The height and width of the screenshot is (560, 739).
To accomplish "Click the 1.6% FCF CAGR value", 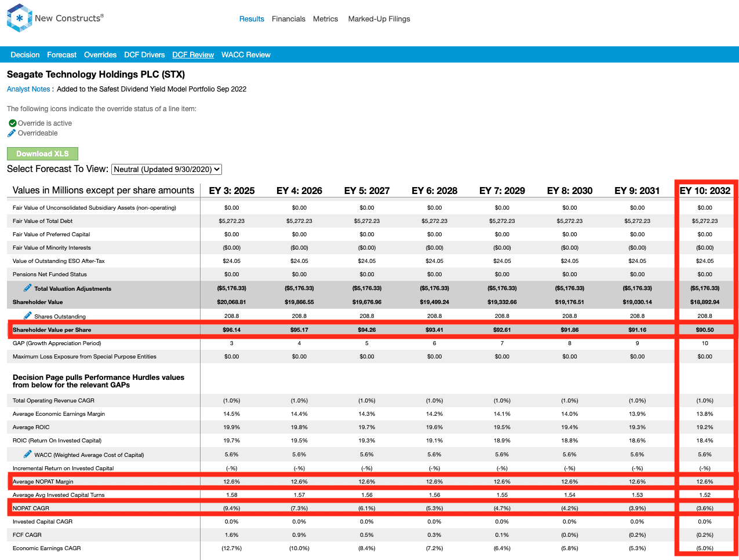I will (x=232, y=535).
